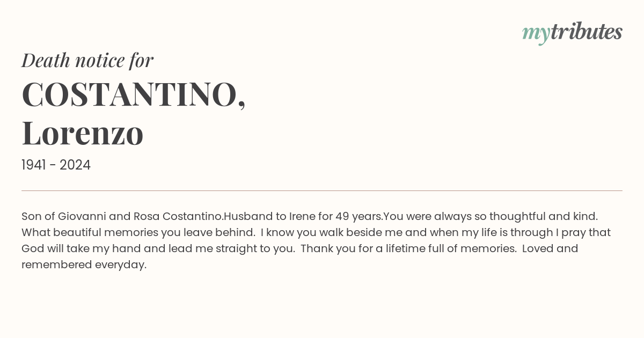644x338 pixels.
Task: Click the green "my" part of logo
Action: click(536, 34)
